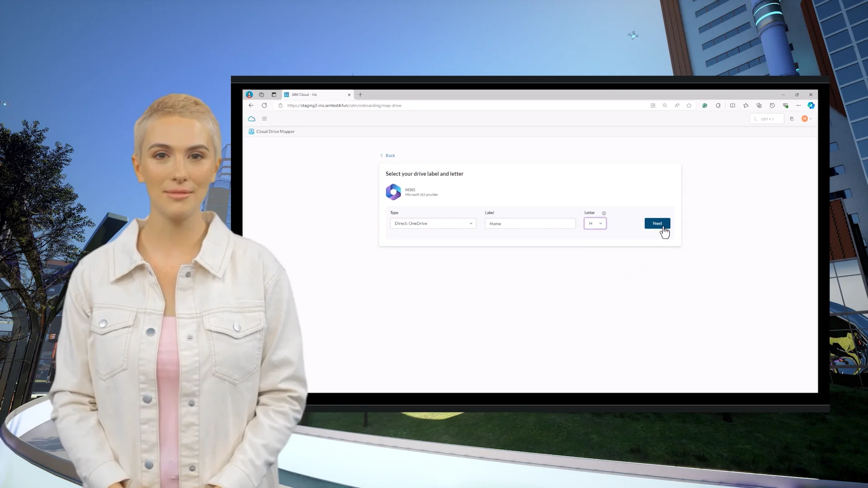868x488 pixels.
Task: Click the magnifier zoom icon in the address bar
Action: [x=665, y=105]
